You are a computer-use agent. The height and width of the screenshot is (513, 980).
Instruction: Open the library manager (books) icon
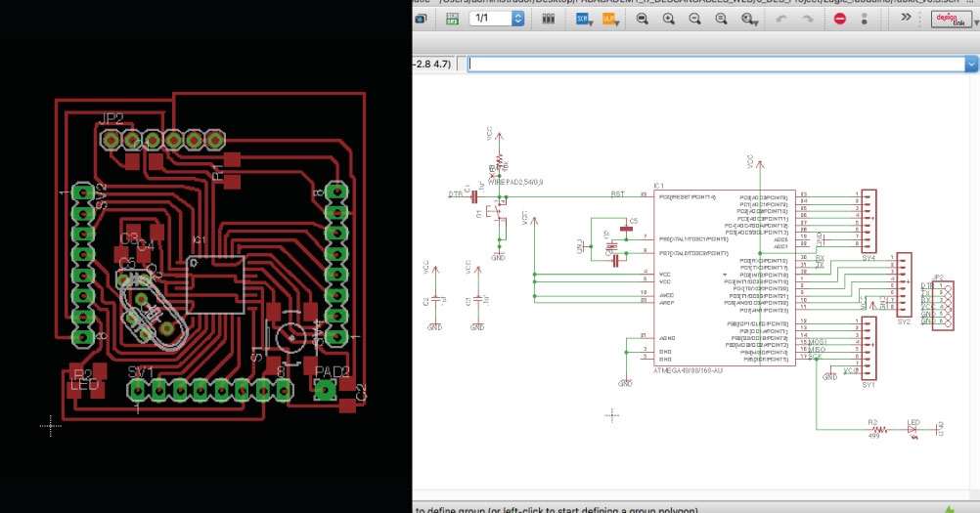point(548,19)
